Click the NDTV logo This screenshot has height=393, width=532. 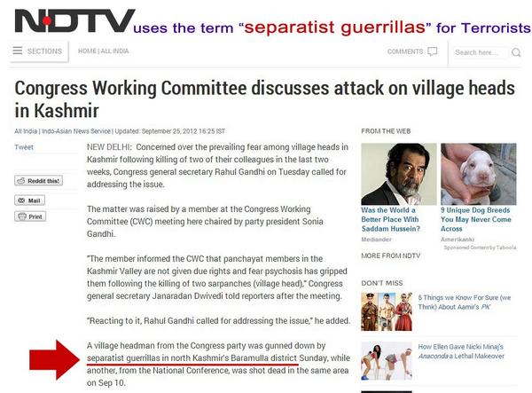click(x=75, y=20)
